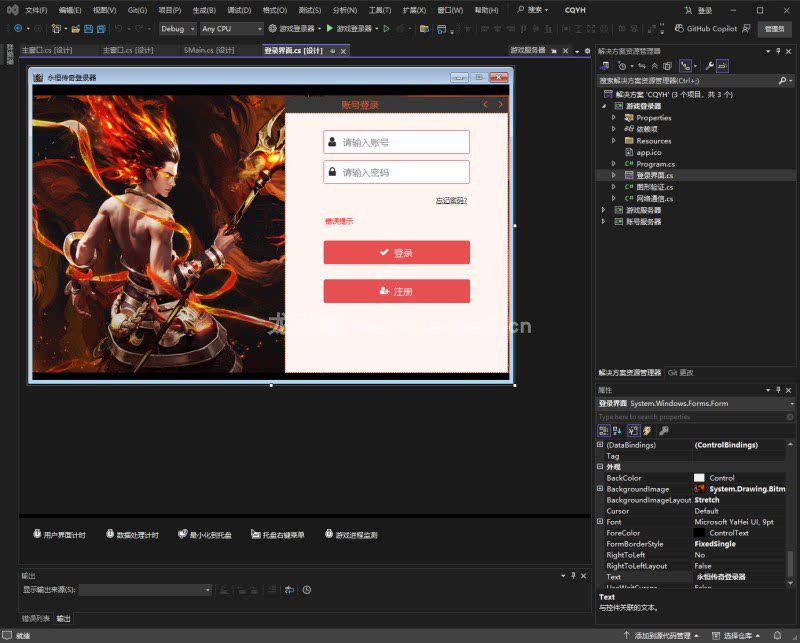
Task: Click the 请输入账号 account input field
Action: tap(396, 142)
